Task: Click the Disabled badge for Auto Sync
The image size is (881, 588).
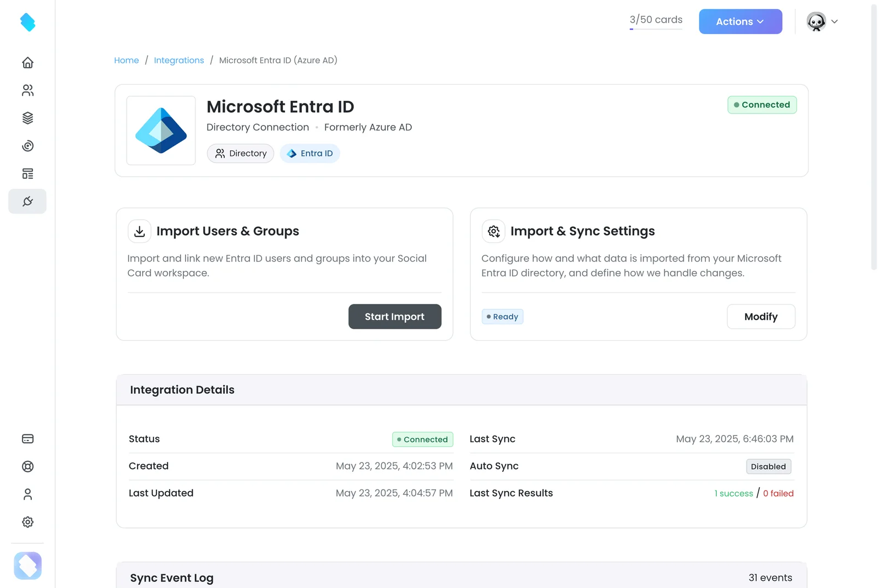Action: tap(769, 466)
